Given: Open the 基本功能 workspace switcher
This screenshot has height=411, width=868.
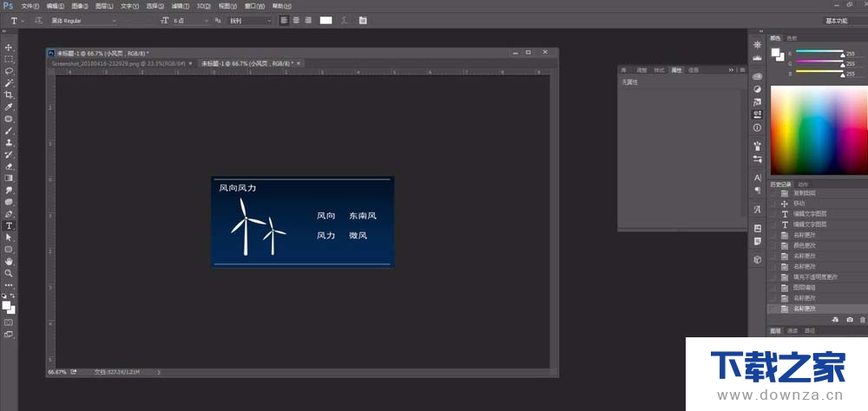Looking at the screenshot, I should [845, 21].
